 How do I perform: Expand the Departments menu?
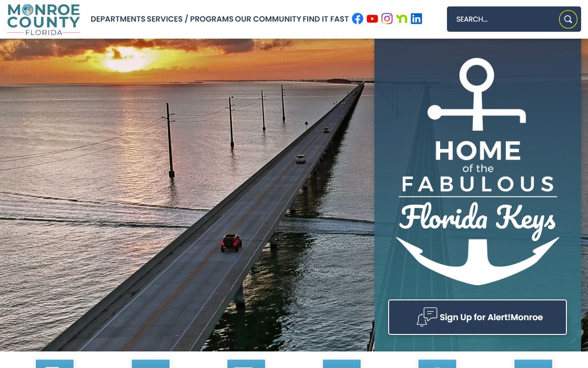click(x=118, y=19)
